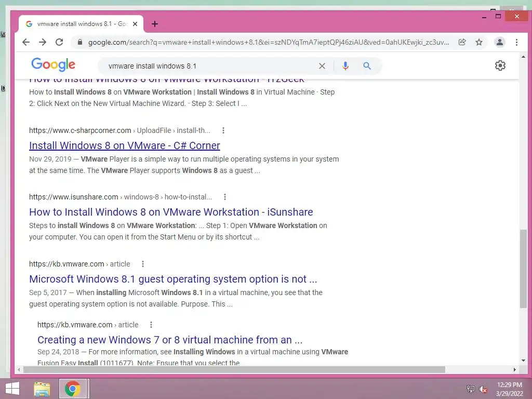The width and height of the screenshot is (532, 399).
Task: Click the scroll-left arrow at page bottom
Action: 19,369
